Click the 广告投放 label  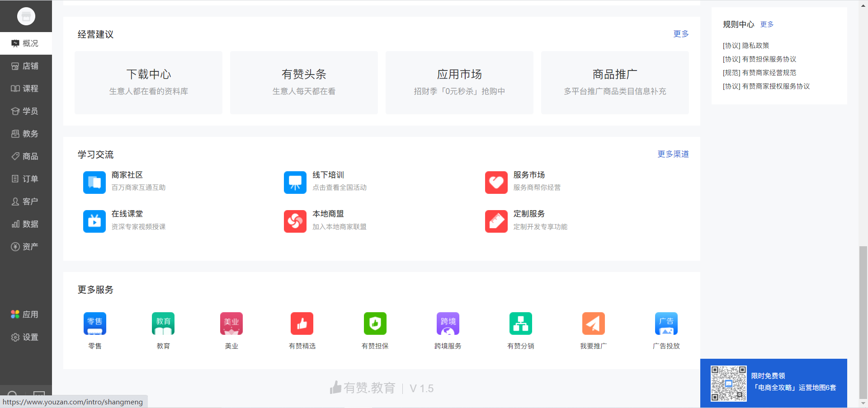point(666,346)
